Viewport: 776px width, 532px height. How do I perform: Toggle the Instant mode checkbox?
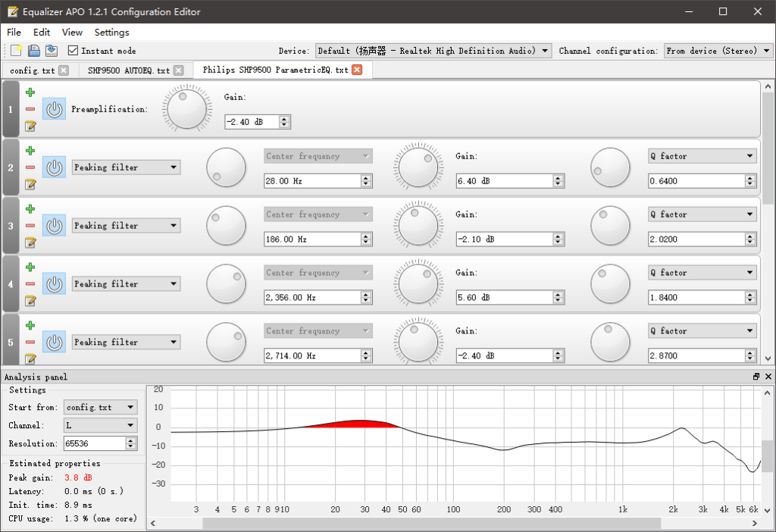pos(73,51)
